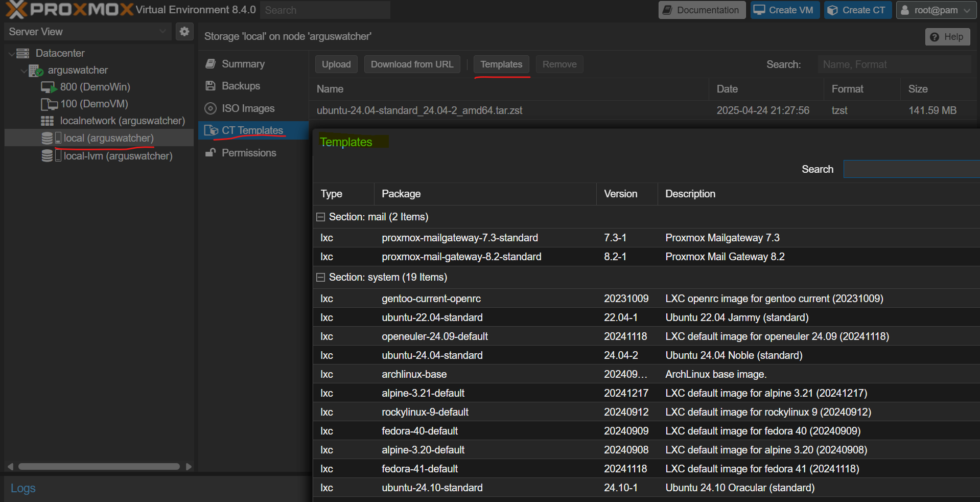The height and width of the screenshot is (502, 980).
Task: Open the root@pam user menu arrow
Action: 967,10
